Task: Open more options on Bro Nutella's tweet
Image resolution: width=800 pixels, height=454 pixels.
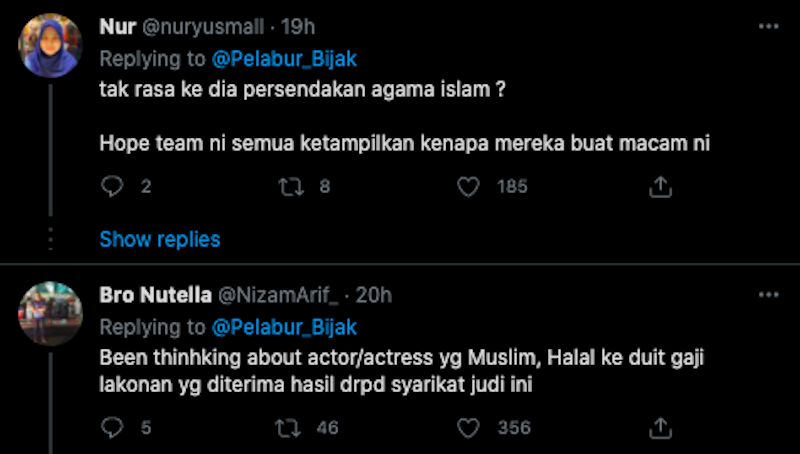Action: (x=768, y=295)
